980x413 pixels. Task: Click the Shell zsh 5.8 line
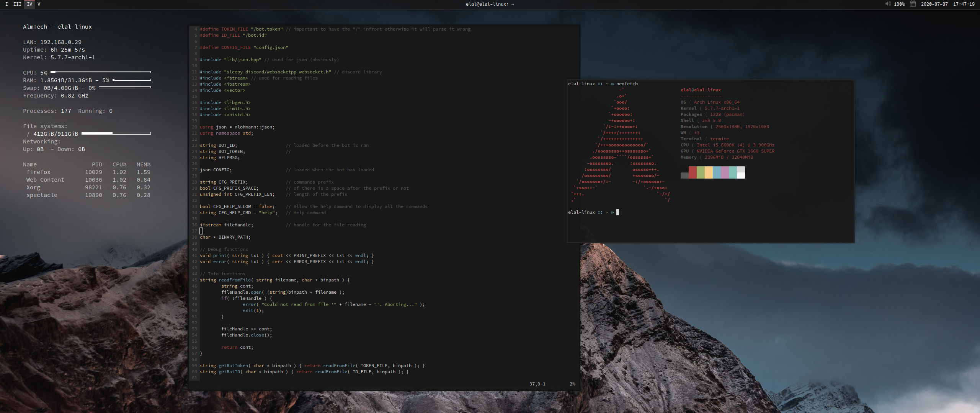point(701,120)
